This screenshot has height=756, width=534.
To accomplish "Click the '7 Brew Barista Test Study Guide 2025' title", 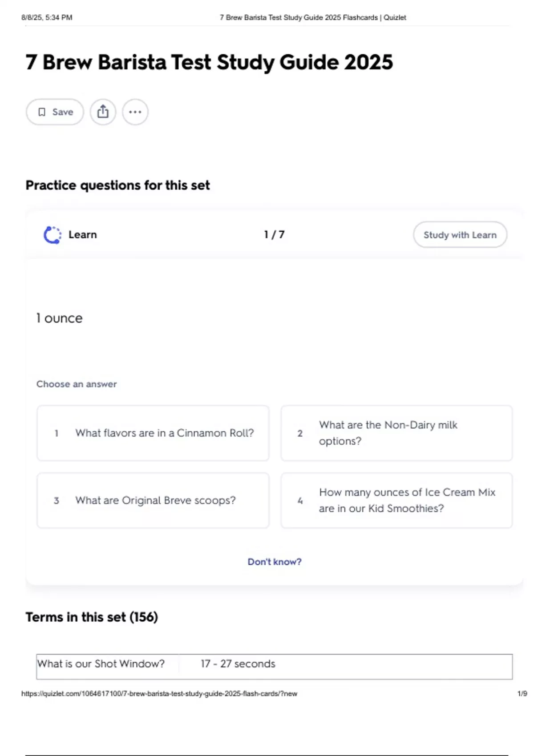I will tap(209, 62).
